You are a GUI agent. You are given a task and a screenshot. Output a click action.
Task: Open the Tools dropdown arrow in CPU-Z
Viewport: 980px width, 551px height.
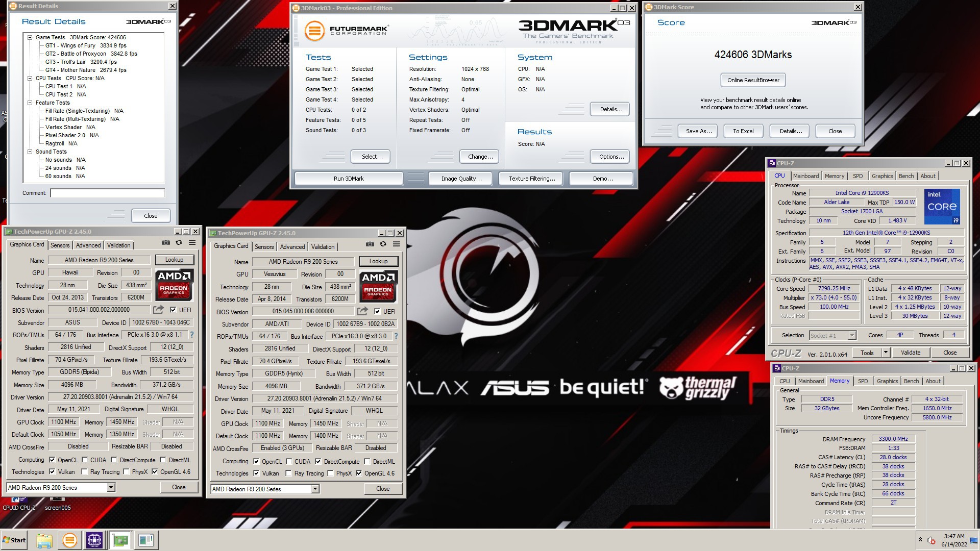pyautogui.click(x=885, y=352)
